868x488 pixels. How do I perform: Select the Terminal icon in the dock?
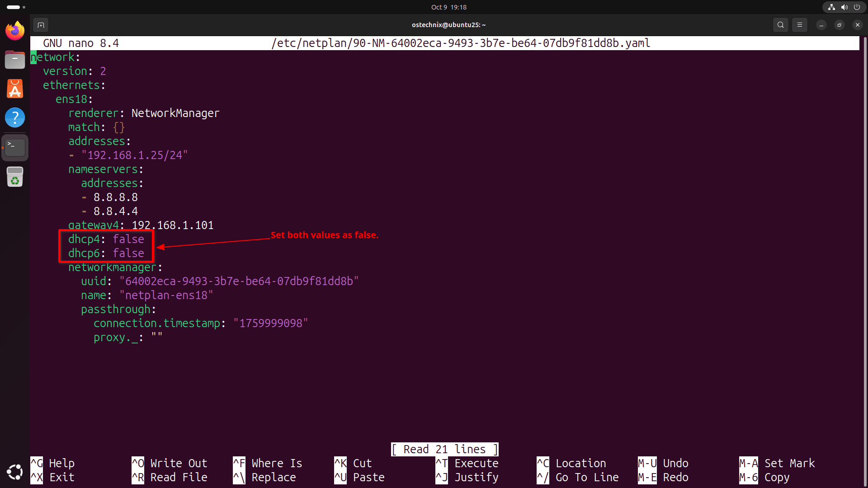coord(15,147)
